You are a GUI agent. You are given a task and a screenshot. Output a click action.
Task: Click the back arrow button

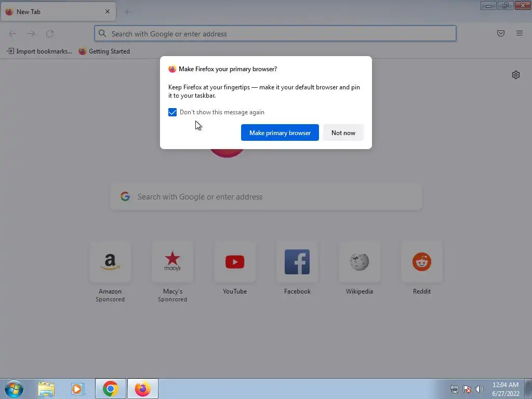point(12,34)
